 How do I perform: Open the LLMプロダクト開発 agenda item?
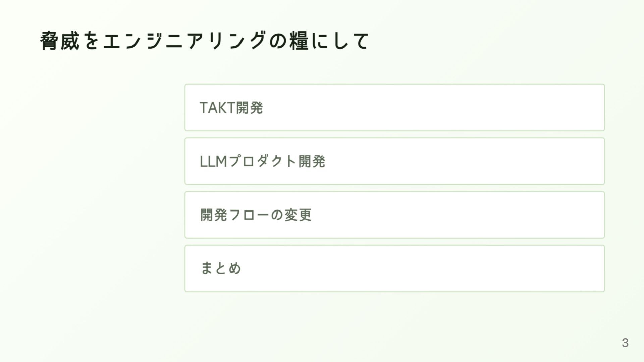[394, 161]
